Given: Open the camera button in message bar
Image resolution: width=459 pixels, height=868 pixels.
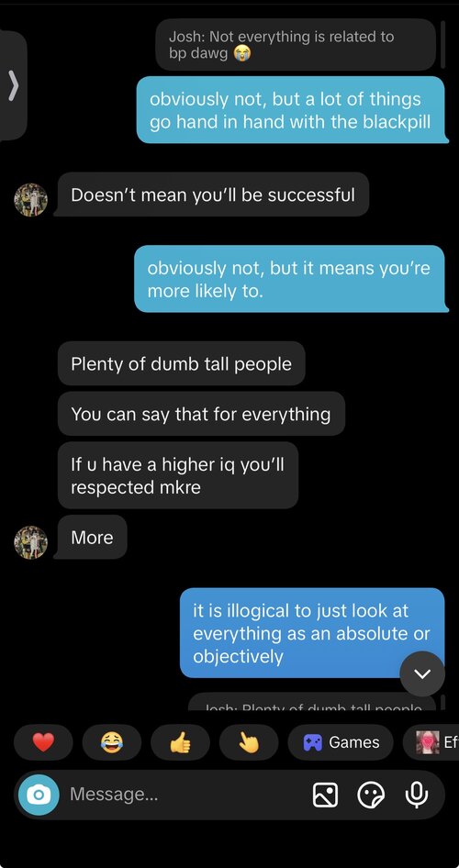Looking at the screenshot, I should [39, 795].
